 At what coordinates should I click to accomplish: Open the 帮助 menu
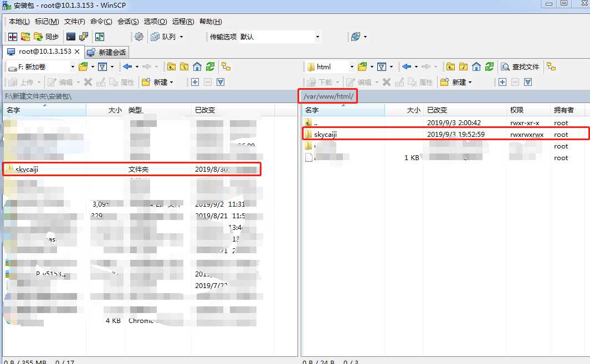211,22
